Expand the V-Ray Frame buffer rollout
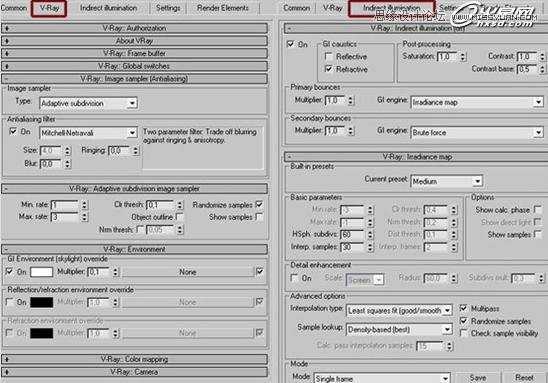The image size is (548, 383). tap(135, 53)
